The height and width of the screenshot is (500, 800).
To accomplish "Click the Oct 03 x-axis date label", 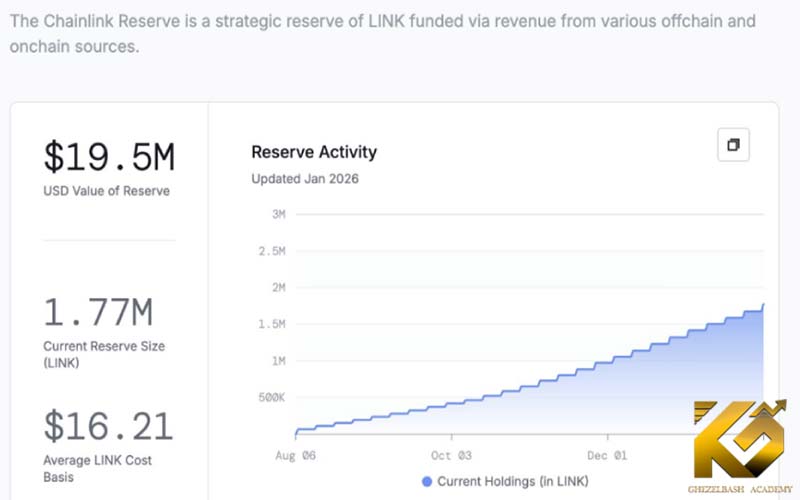I will click(x=451, y=454).
